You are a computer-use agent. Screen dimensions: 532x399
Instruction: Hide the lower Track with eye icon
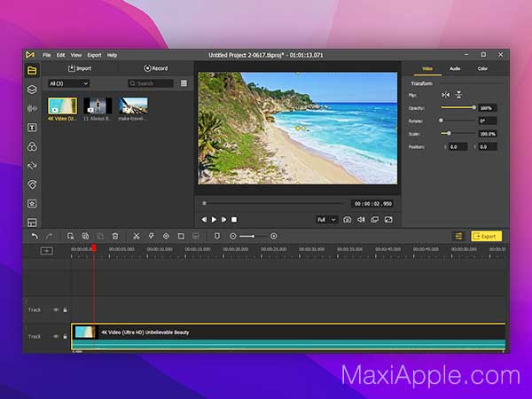point(56,337)
